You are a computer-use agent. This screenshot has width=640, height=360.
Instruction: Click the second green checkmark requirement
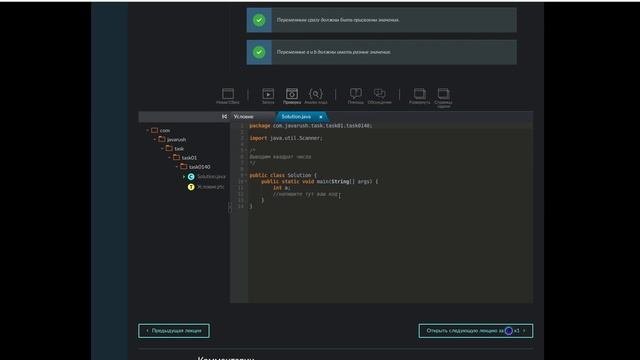click(259, 52)
